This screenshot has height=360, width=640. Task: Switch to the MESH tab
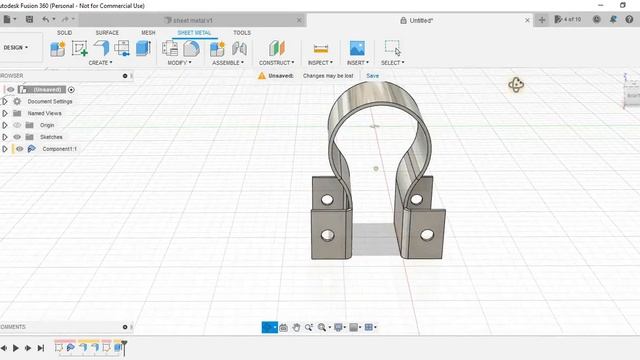click(148, 33)
